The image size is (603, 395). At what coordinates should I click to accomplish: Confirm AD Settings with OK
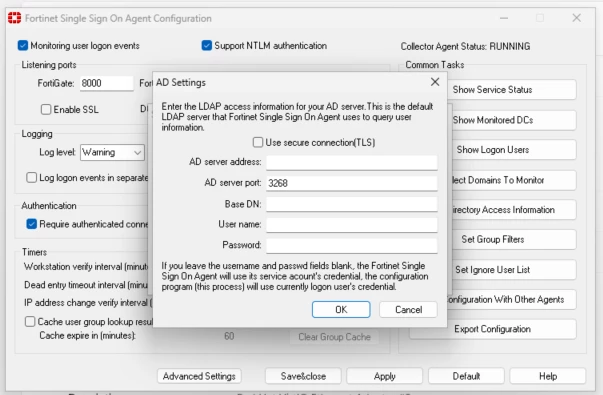(341, 310)
